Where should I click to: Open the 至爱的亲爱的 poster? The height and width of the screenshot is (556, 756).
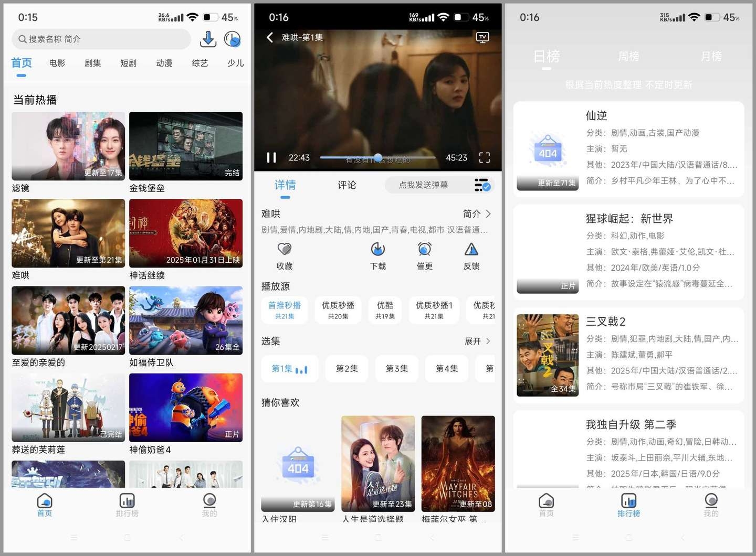[x=68, y=320]
